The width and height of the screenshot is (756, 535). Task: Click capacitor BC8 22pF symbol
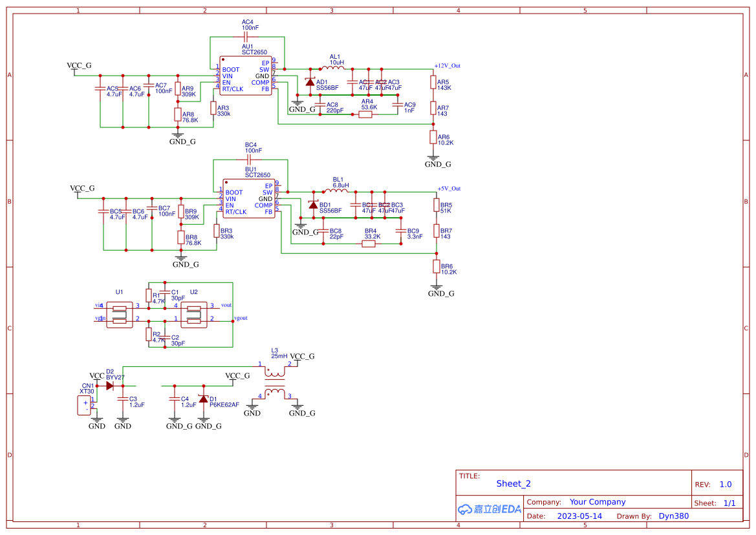pos(323,231)
